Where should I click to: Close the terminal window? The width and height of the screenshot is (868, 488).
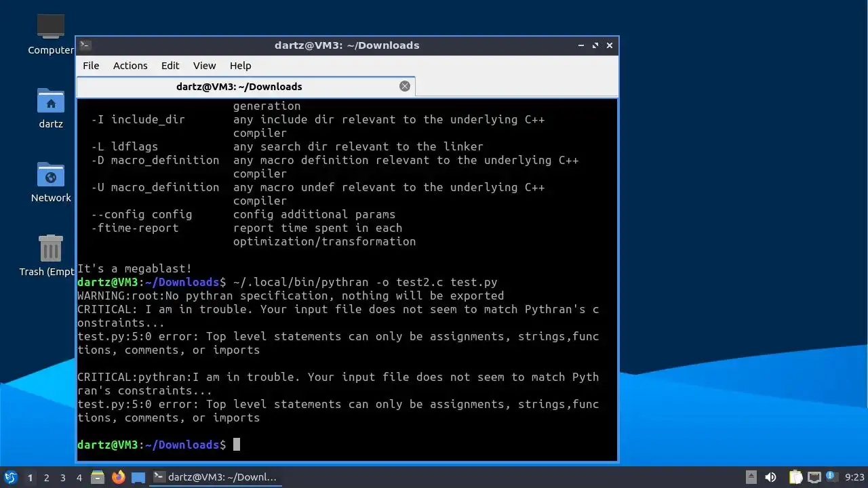pos(610,45)
